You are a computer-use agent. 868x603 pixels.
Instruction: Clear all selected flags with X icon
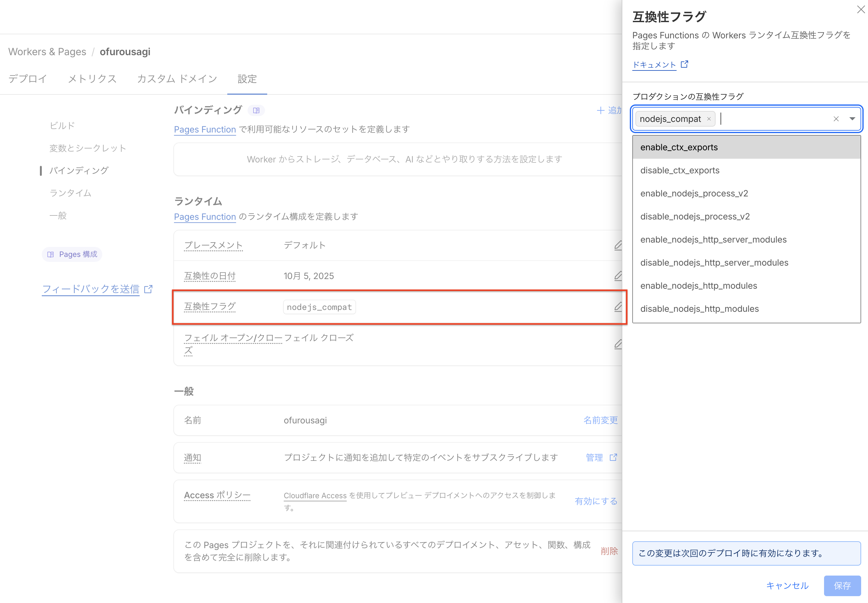click(836, 119)
